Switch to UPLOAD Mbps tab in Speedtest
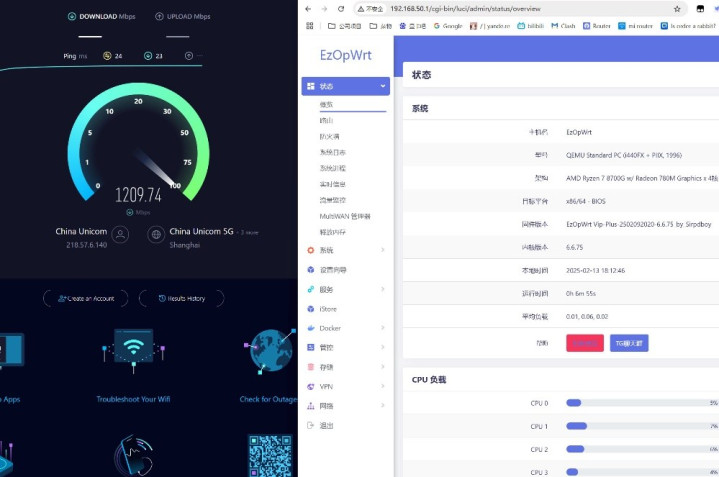 point(183,17)
